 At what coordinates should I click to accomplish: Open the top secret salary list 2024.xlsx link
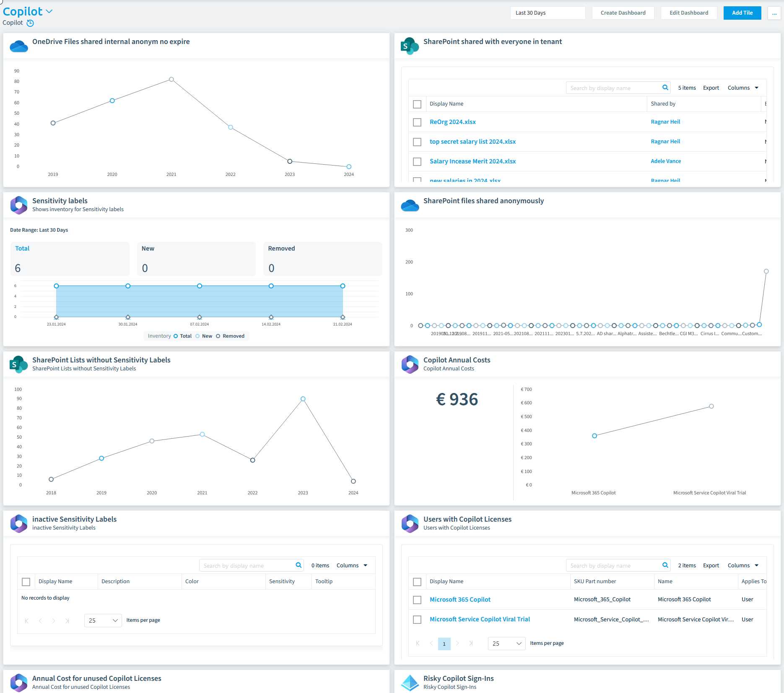tap(472, 142)
